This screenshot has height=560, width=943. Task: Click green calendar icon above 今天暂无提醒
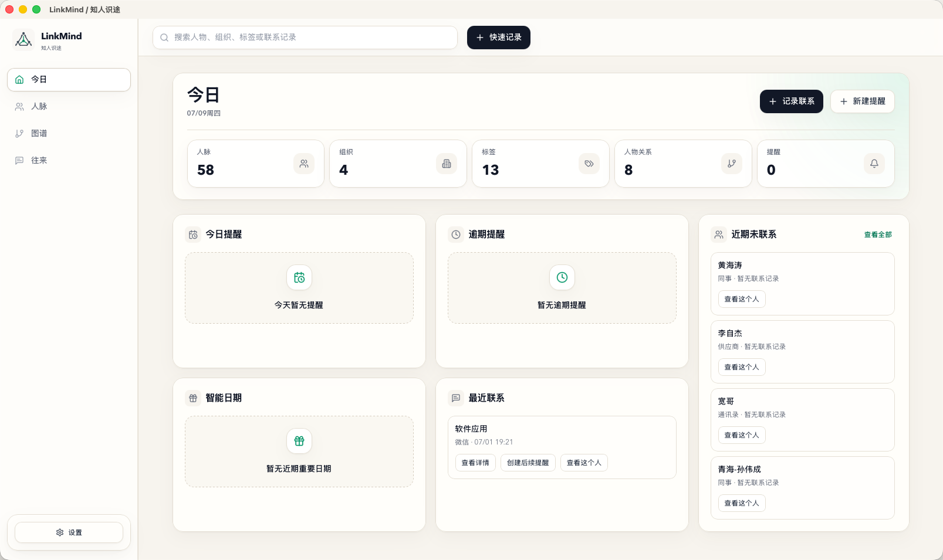(x=299, y=277)
